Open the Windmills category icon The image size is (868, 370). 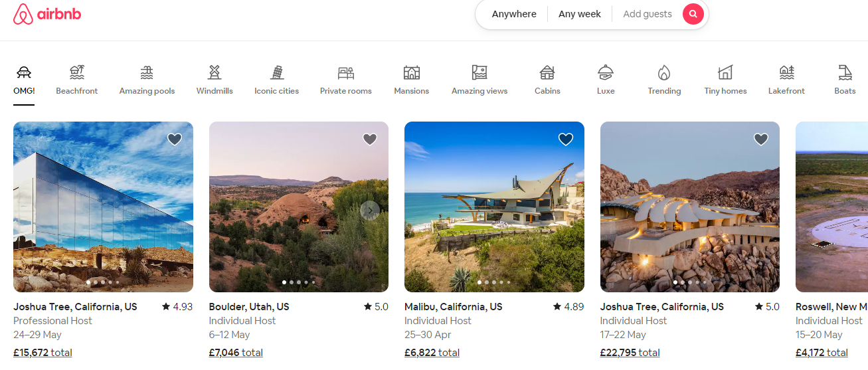coord(214,72)
